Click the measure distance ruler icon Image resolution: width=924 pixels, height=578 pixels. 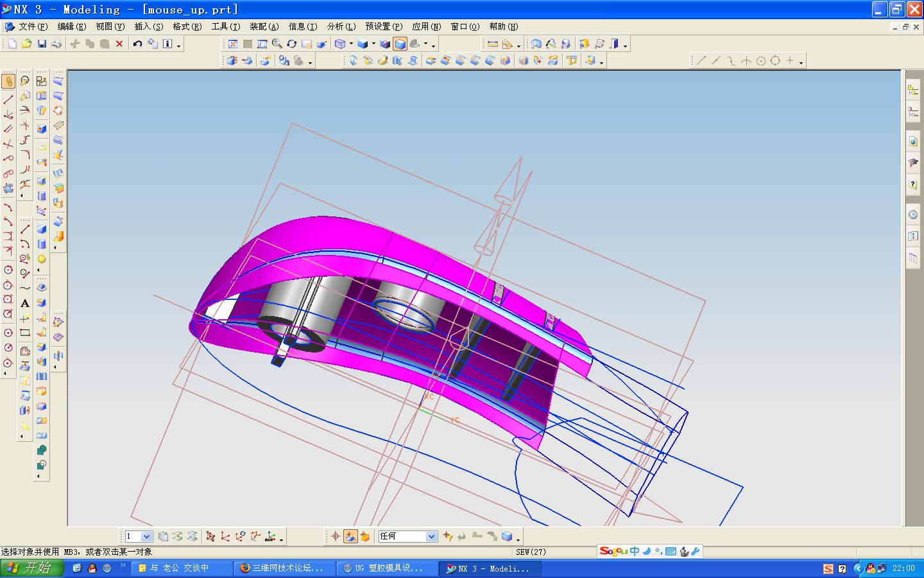tap(493, 44)
